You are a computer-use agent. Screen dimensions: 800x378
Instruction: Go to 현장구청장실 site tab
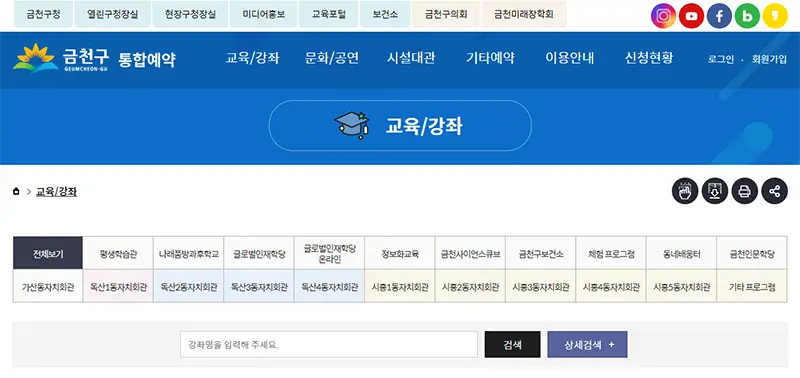190,14
